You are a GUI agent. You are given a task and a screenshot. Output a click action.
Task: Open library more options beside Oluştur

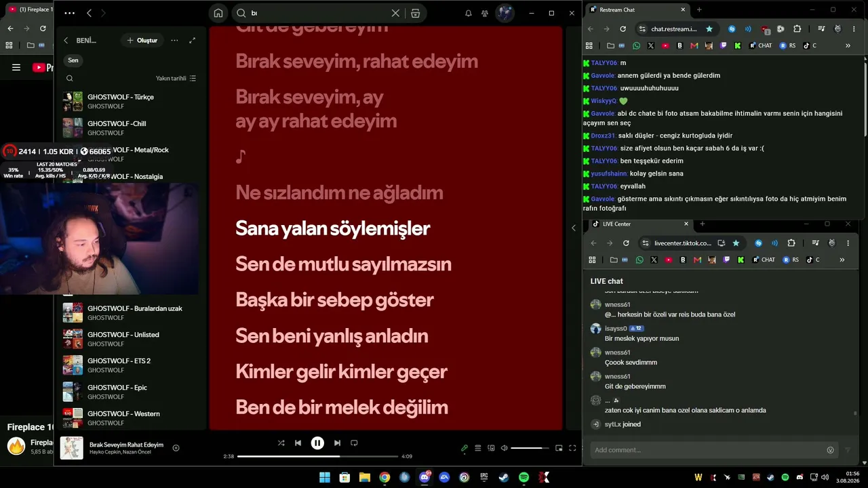click(174, 41)
